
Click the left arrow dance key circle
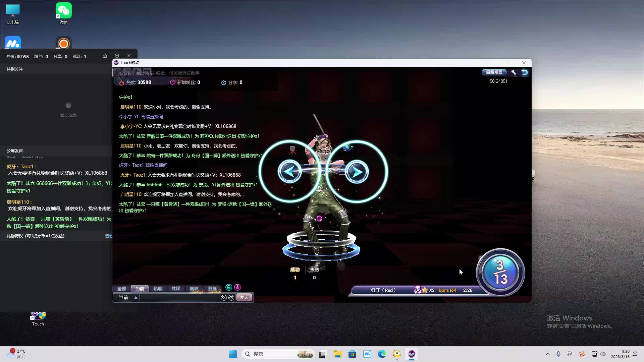[x=290, y=172]
